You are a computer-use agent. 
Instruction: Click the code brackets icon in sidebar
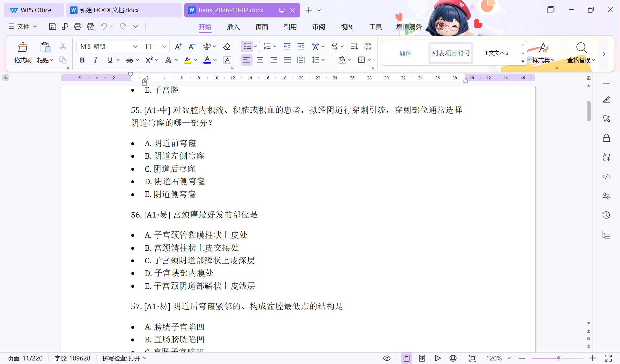606,177
